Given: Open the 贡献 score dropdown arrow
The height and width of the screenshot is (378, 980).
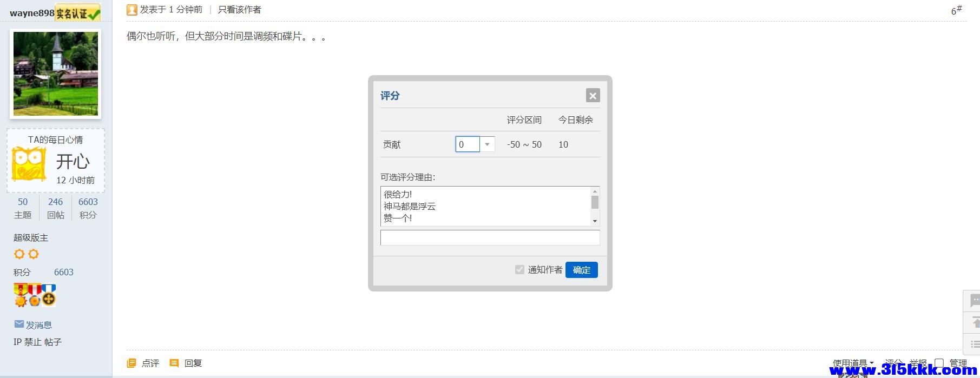Looking at the screenshot, I should (x=487, y=144).
